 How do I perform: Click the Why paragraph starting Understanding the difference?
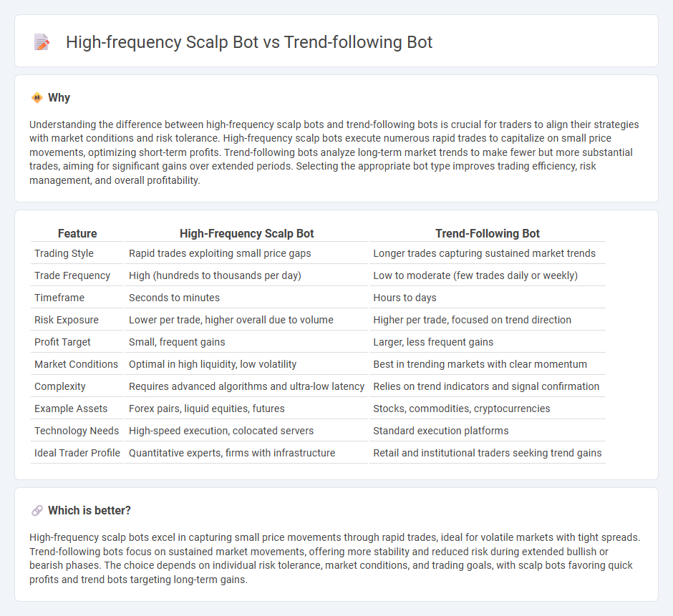coord(334,152)
